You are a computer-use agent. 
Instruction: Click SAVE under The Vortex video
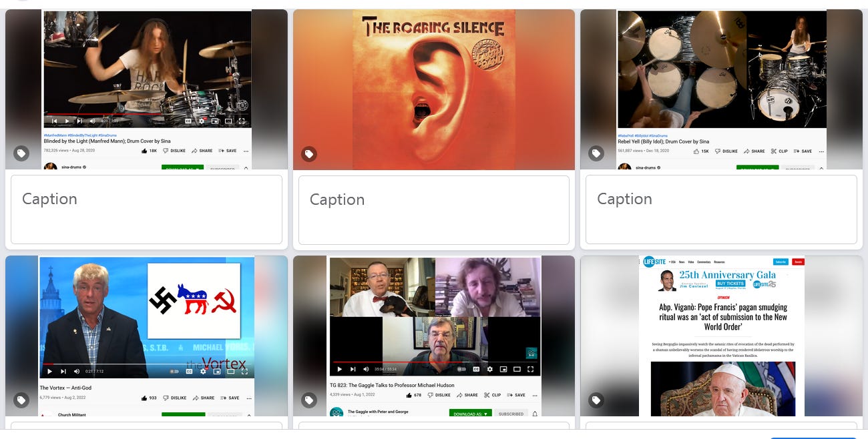[228, 398]
